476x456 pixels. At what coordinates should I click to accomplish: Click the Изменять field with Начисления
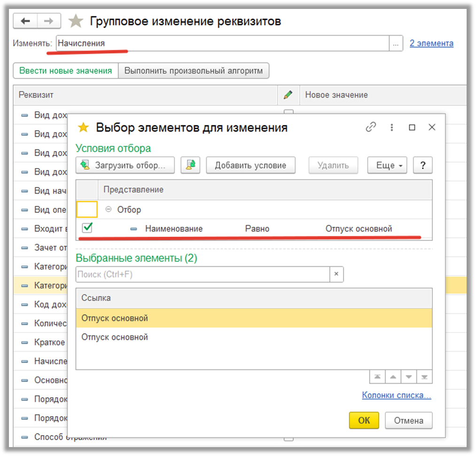(223, 43)
